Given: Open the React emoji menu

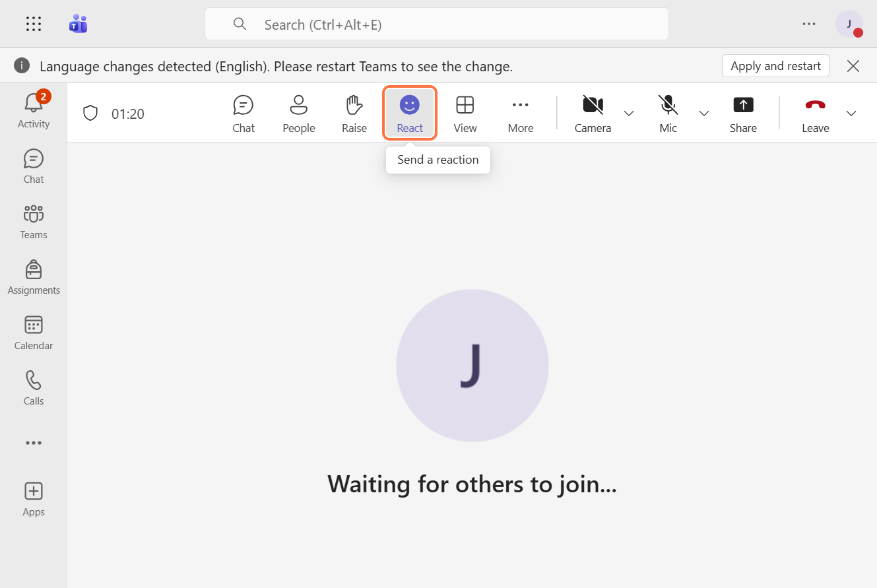Looking at the screenshot, I should [409, 114].
